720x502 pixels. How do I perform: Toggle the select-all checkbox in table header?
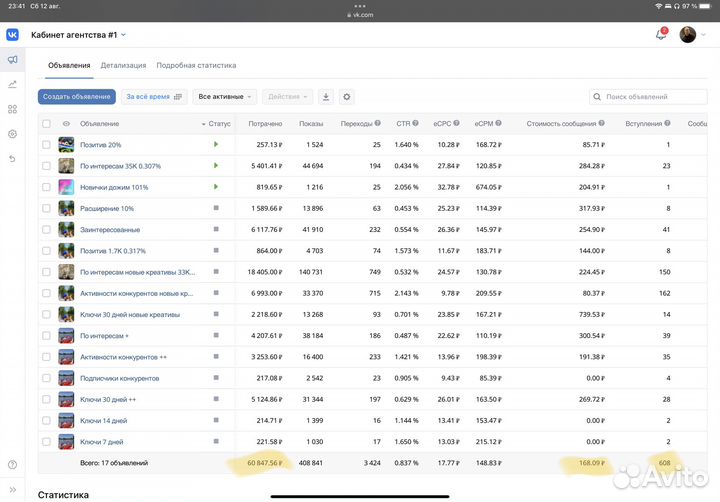[x=46, y=124]
